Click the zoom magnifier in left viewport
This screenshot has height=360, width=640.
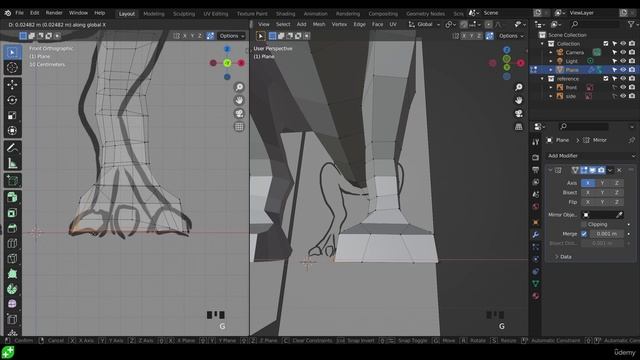239,87
